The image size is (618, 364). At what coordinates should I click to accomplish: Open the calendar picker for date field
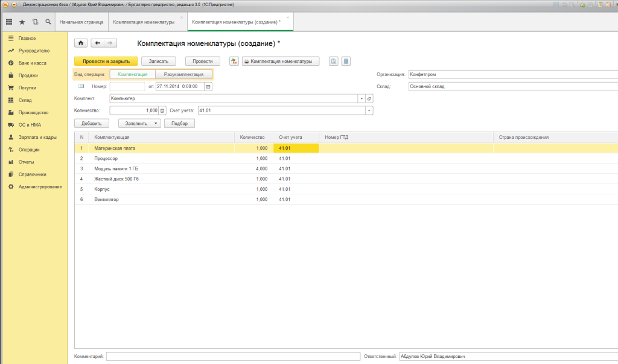[208, 86]
